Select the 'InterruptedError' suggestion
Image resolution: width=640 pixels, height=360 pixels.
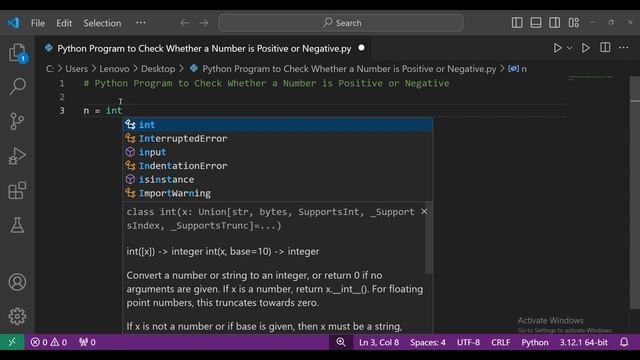[x=278, y=138]
